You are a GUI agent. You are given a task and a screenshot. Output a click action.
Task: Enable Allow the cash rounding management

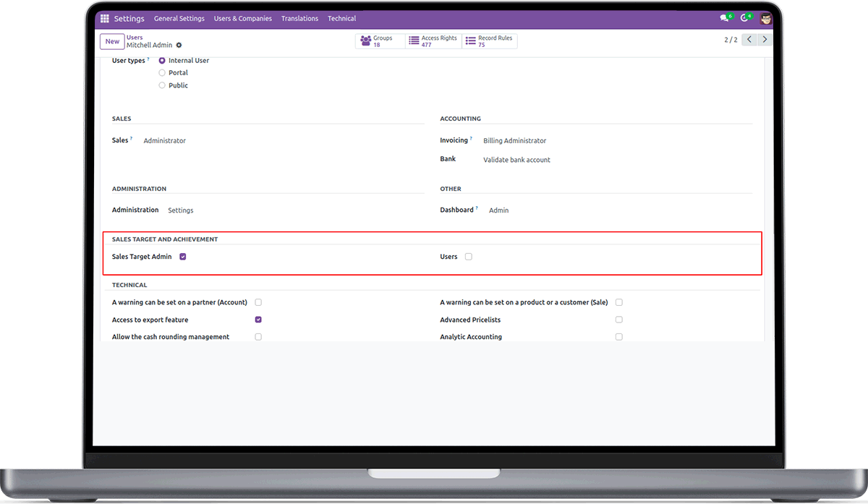(258, 337)
